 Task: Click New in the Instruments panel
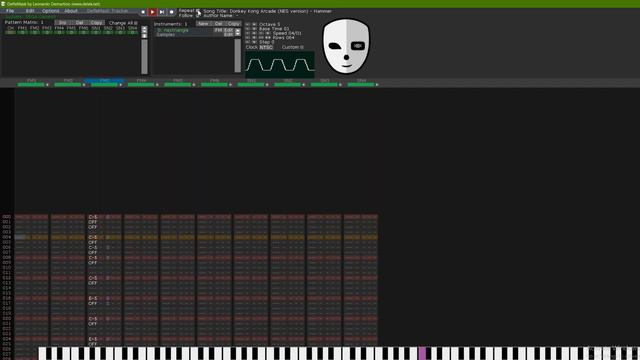coord(203,24)
